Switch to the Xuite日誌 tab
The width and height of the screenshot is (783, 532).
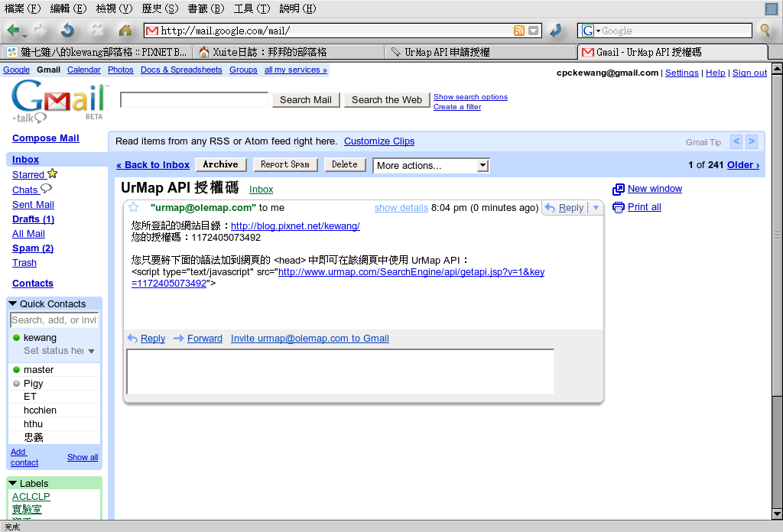click(x=288, y=52)
